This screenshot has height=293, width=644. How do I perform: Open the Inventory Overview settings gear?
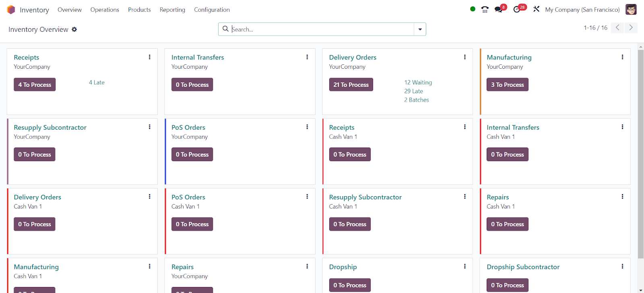(x=74, y=29)
